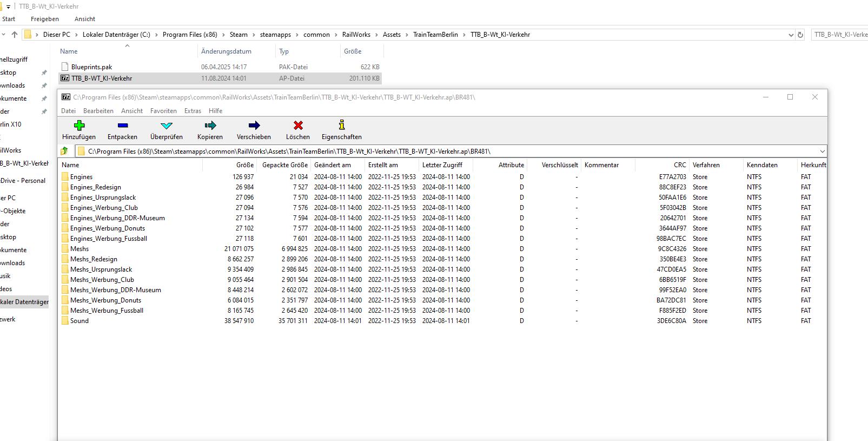Click the Verschieben move icon

coord(254,126)
